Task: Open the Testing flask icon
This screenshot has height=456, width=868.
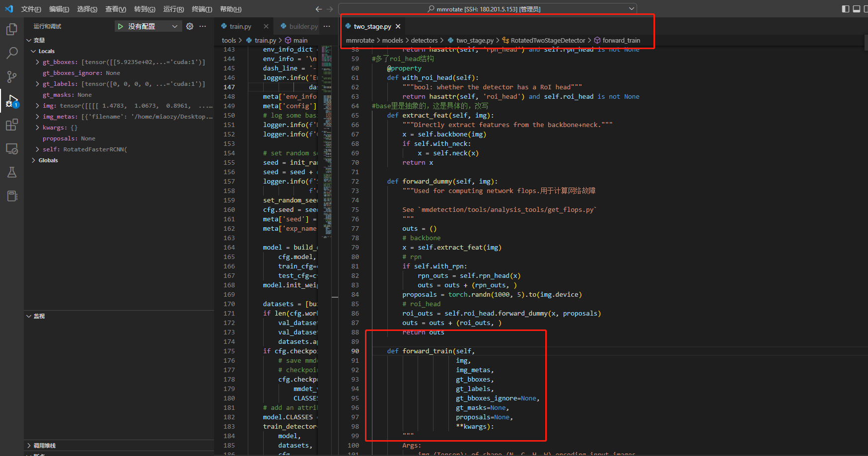Action: click(12, 172)
